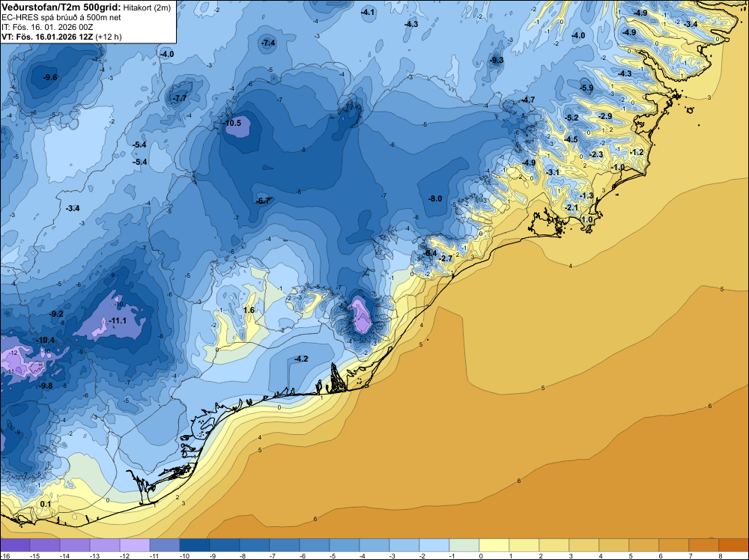Pick the pale swatch between -1 and 0
The width and height of the screenshot is (749, 560).
point(464,545)
